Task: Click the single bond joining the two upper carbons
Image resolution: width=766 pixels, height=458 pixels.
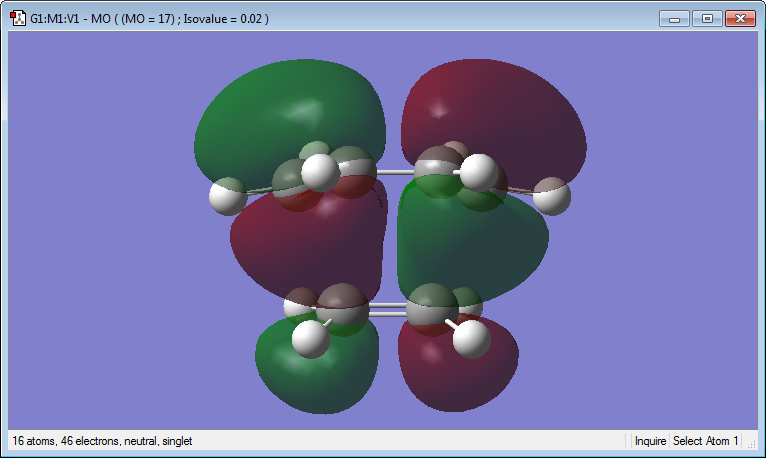Action: (x=395, y=172)
